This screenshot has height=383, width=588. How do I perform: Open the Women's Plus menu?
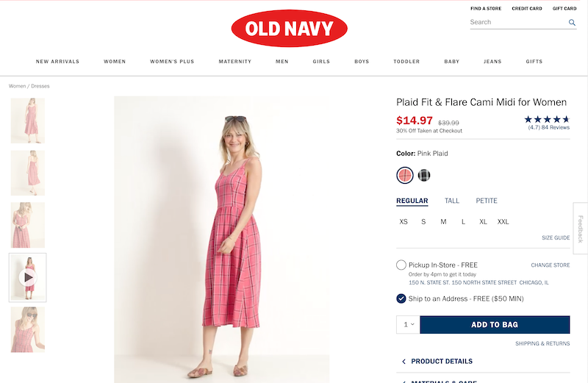click(x=172, y=62)
